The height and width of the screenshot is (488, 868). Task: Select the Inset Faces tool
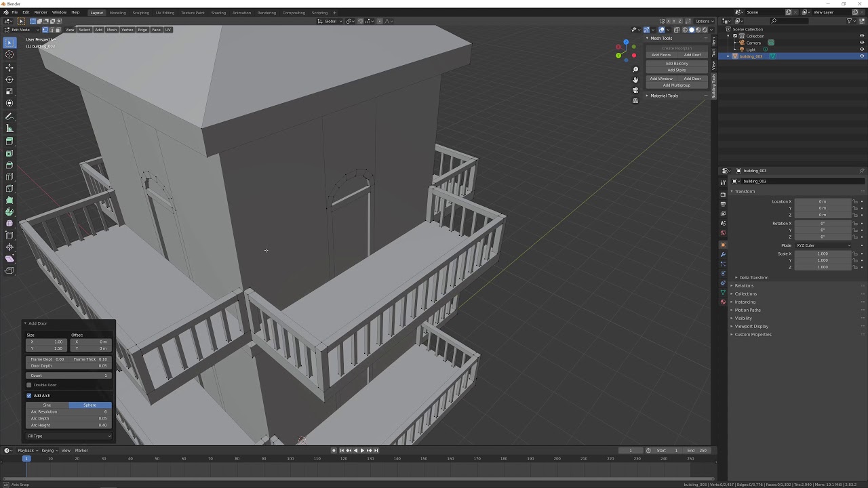9,153
